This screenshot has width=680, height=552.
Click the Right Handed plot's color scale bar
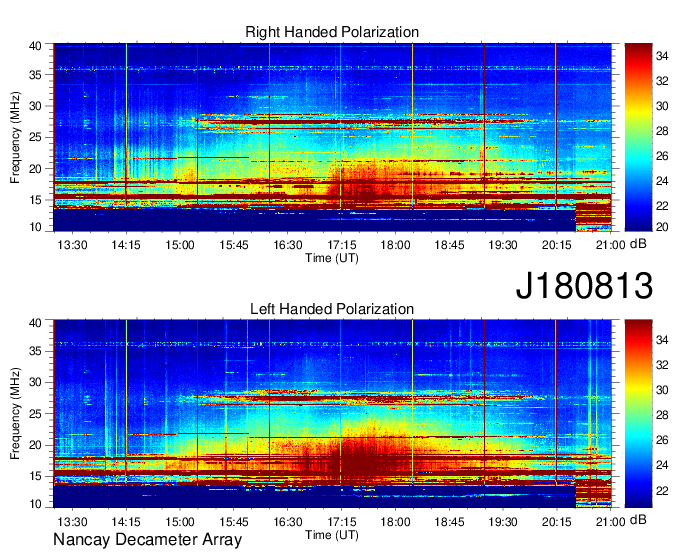638,137
